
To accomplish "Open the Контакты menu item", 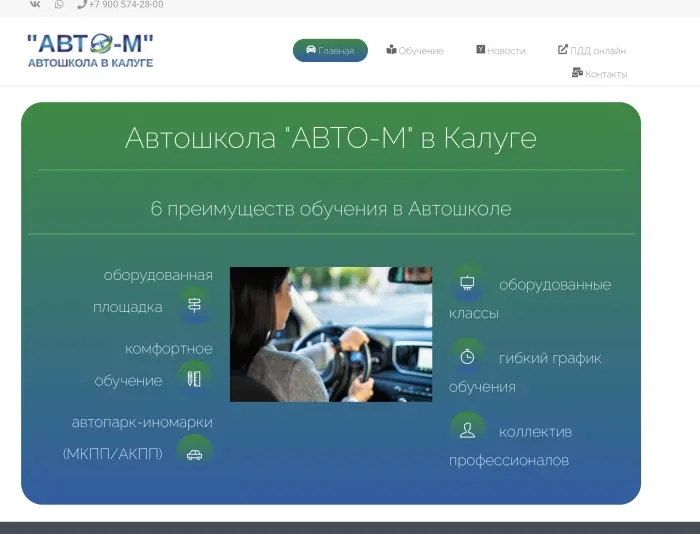I will tap(600, 74).
